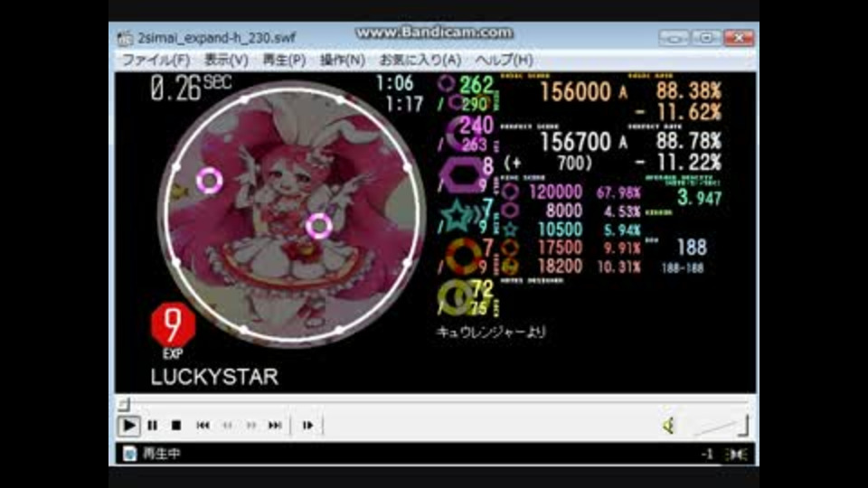Adjust the volume slider
This screenshot has width=868, height=488.
point(720,426)
